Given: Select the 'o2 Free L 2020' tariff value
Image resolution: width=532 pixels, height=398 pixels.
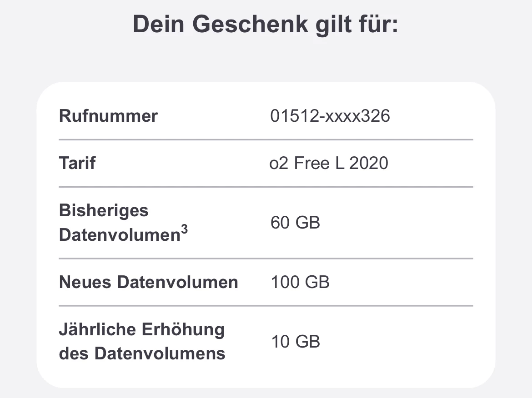Looking at the screenshot, I should [328, 163].
